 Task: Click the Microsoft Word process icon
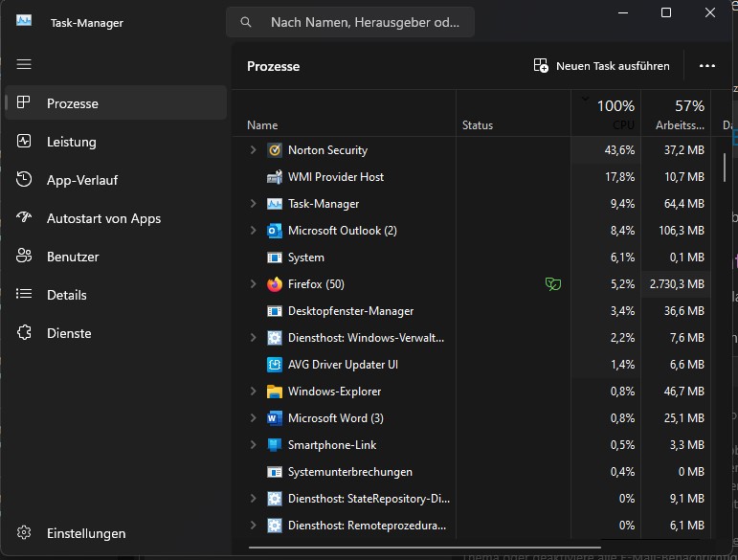coord(275,418)
